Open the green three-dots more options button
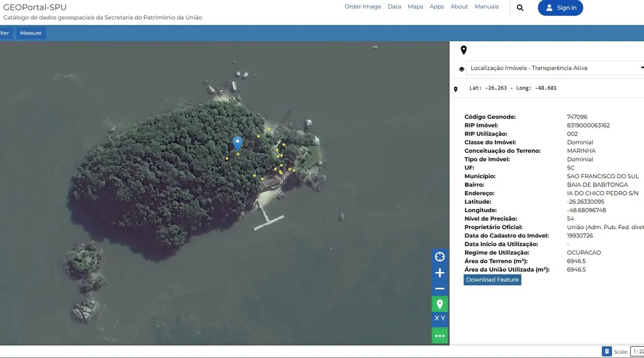644x358 pixels. [440, 336]
